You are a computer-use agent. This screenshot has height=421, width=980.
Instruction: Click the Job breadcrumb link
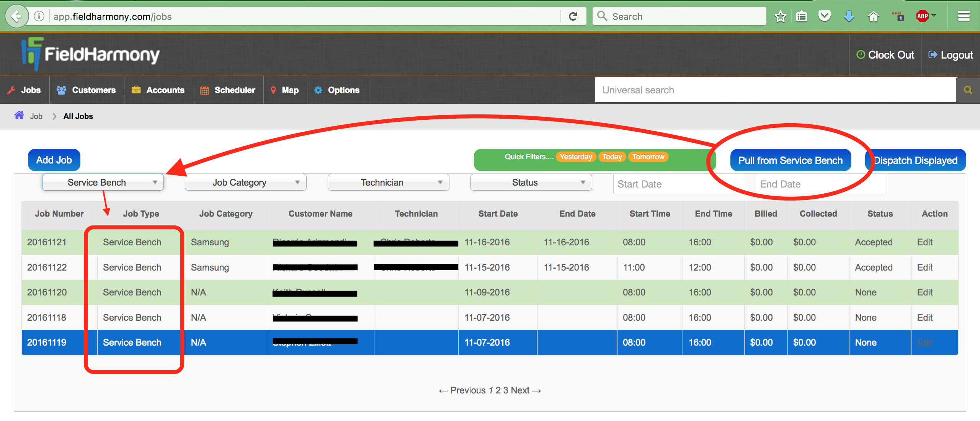36,116
